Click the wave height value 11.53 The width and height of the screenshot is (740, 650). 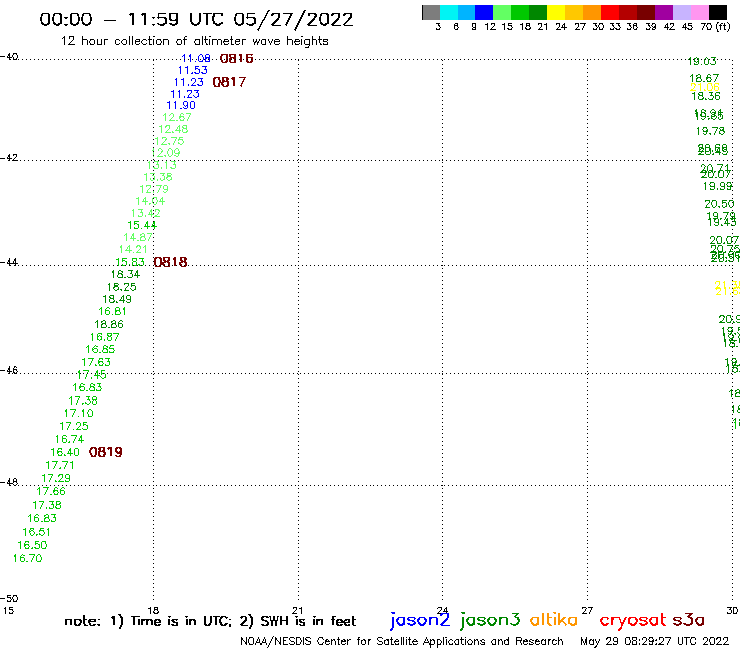pos(193,70)
